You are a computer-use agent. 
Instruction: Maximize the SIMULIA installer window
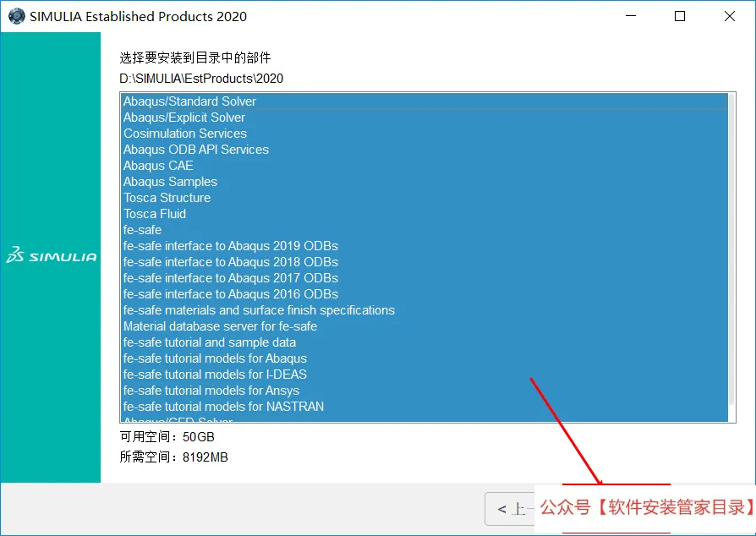pos(680,16)
